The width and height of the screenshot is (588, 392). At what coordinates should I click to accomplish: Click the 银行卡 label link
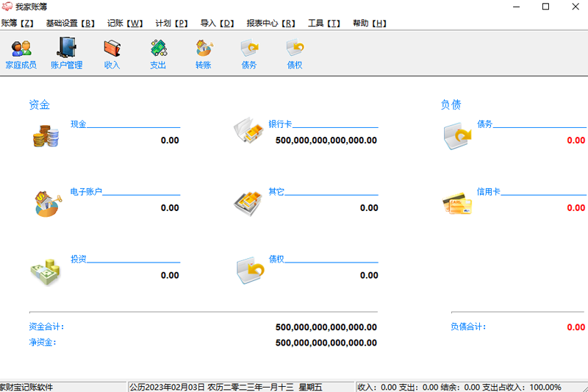(x=280, y=124)
